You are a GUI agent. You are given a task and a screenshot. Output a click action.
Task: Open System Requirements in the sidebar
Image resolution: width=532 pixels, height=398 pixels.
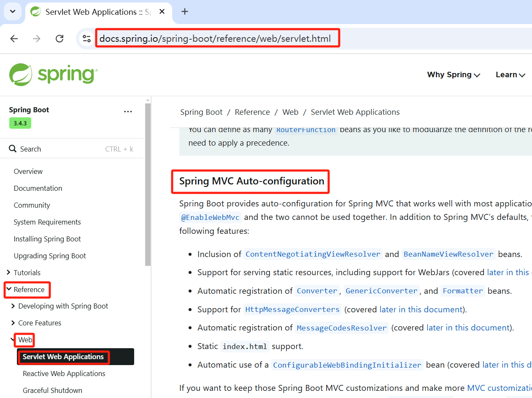47,222
